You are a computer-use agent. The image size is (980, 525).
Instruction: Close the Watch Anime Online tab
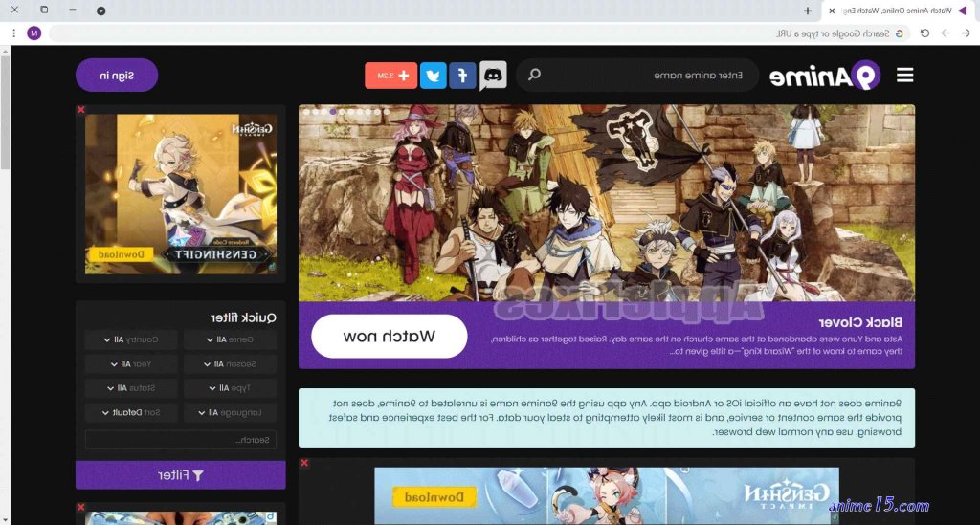(x=832, y=11)
